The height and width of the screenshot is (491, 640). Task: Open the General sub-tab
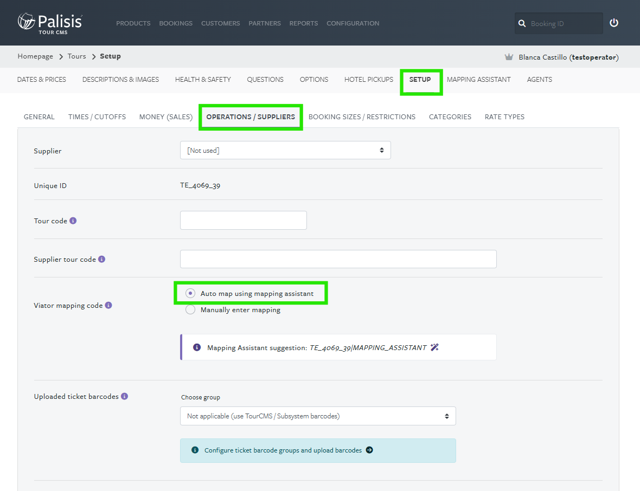(39, 117)
